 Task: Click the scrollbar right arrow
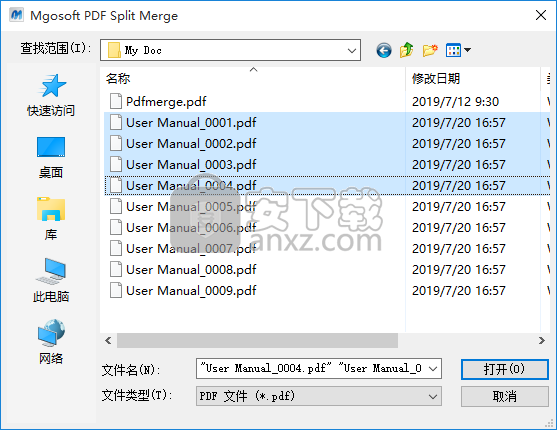[542, 340]
